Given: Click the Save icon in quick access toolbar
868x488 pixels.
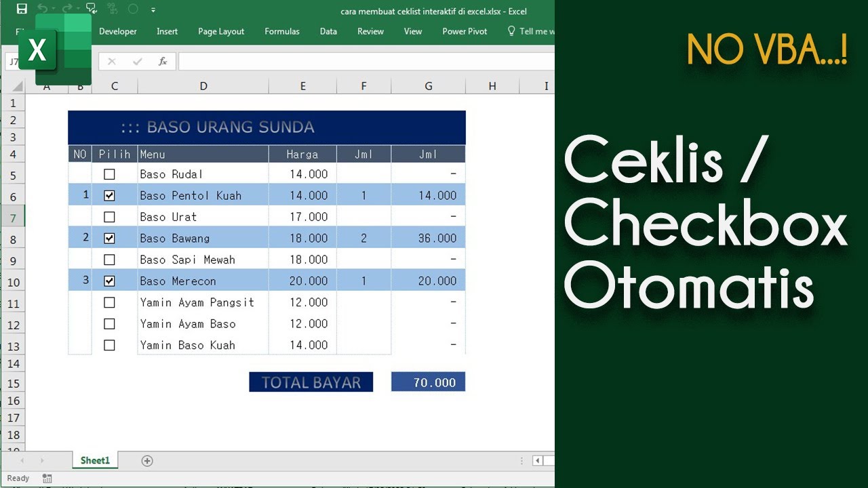Looking at the screenshot, I should click(x=22, y=9).
